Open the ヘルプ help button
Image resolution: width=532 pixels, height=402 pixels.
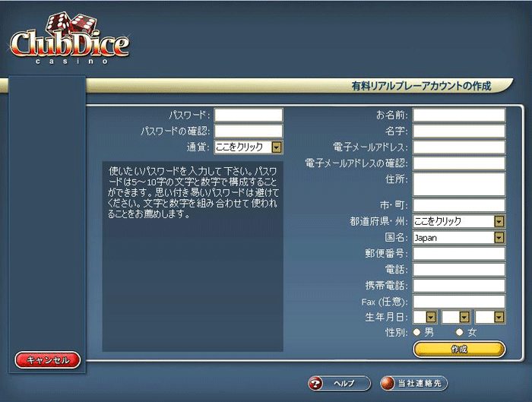pos(339,383)
